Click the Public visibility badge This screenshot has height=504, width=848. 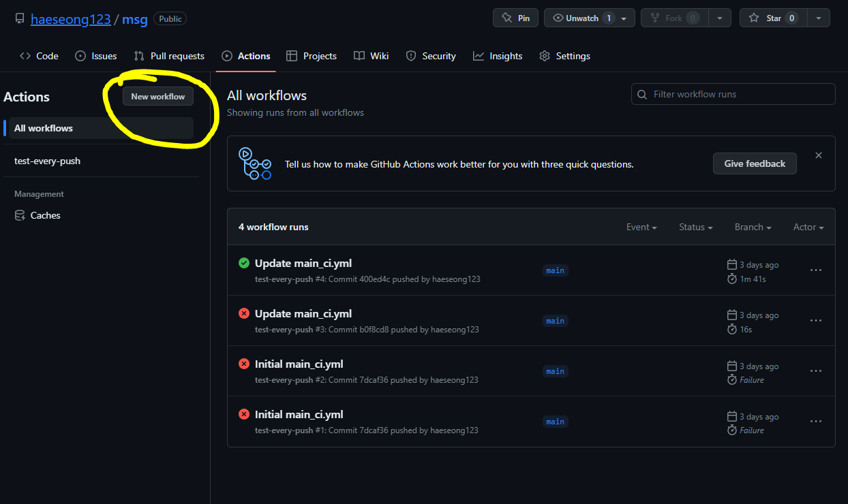coord(170,19)
